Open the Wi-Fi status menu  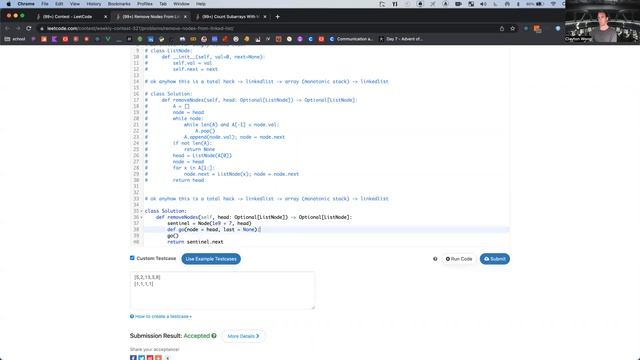pyautogui.click(x=553, y=4)
